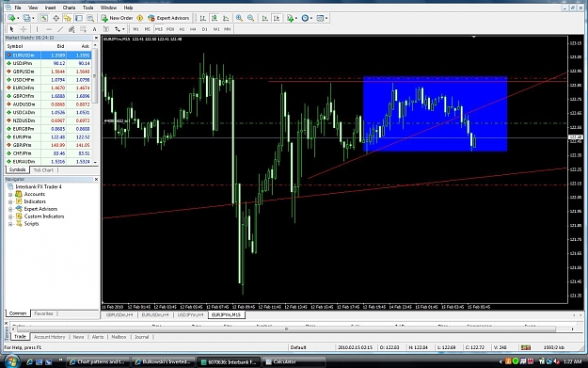The image size is (588, 368).
Task: Switch timeframe to H1
Action: point(182,29)
